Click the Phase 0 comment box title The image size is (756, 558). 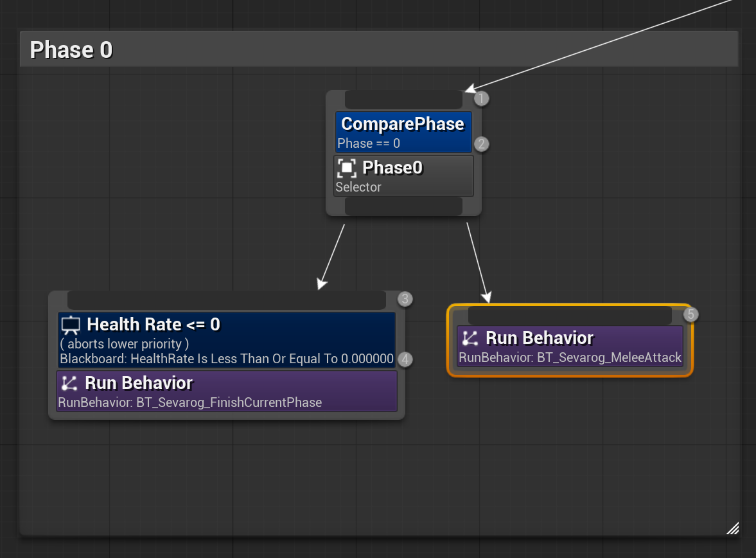tap(71, 50)
